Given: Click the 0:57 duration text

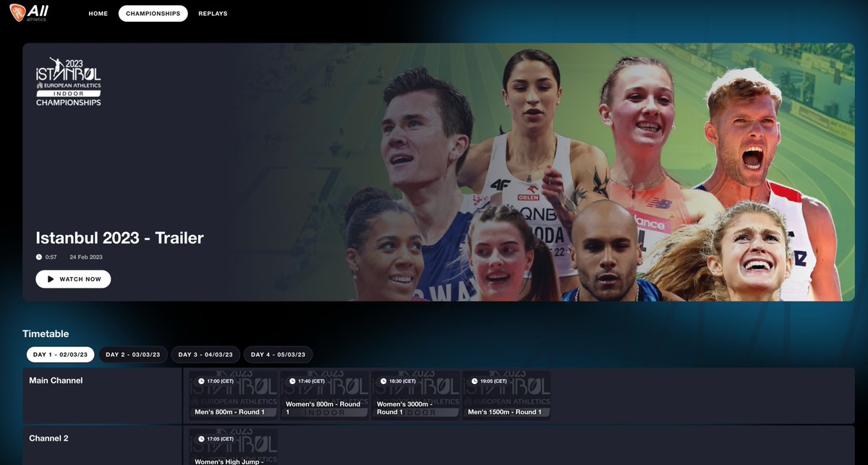Looking at the screenshot, I should (x=51, y=257).
